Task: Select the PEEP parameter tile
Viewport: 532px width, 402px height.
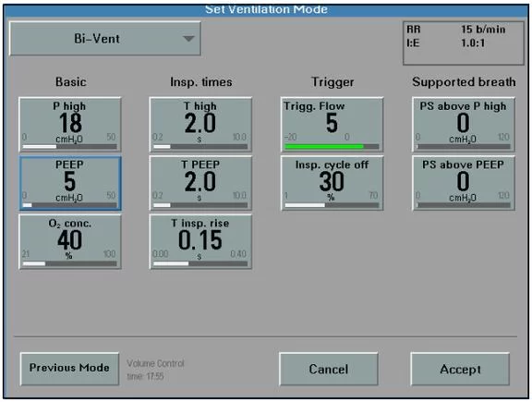Action: tap(70, 183)
